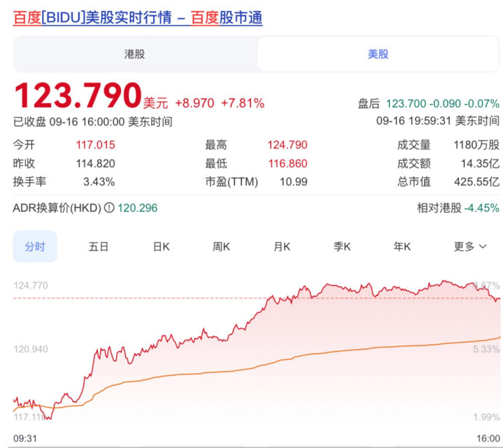
Task: Open the 百度[BIDU]美股实时行情 title link
Action: (x=138, y=17)
